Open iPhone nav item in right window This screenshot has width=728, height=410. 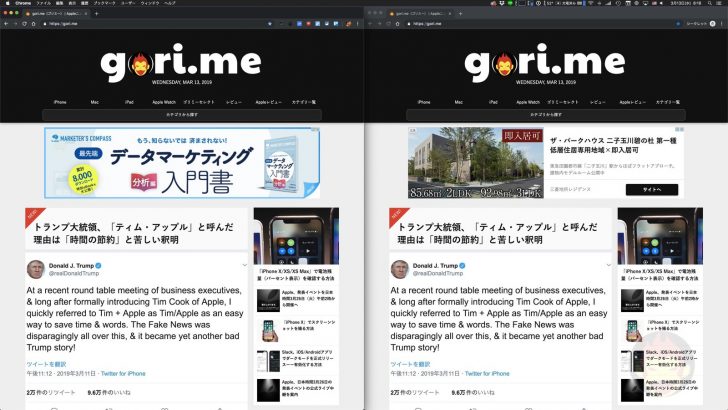pos(424,102)
